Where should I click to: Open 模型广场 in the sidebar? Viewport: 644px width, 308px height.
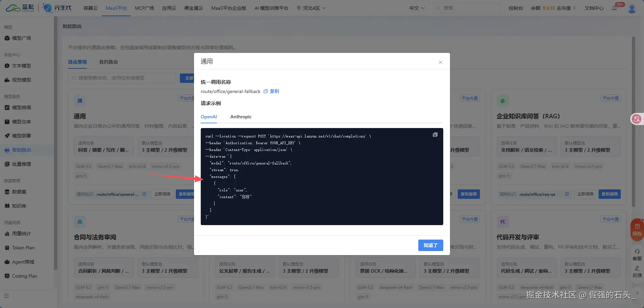click(22, 38)
